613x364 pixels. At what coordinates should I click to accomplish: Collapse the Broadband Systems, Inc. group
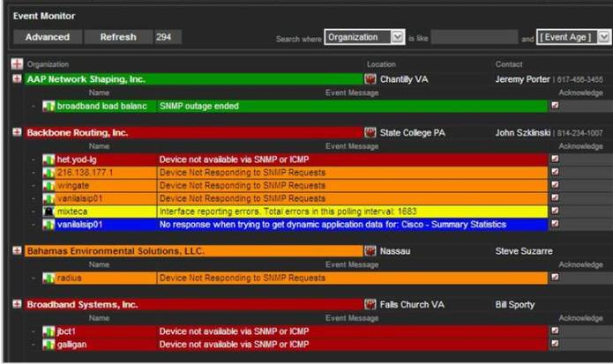[x=17, y=304]
